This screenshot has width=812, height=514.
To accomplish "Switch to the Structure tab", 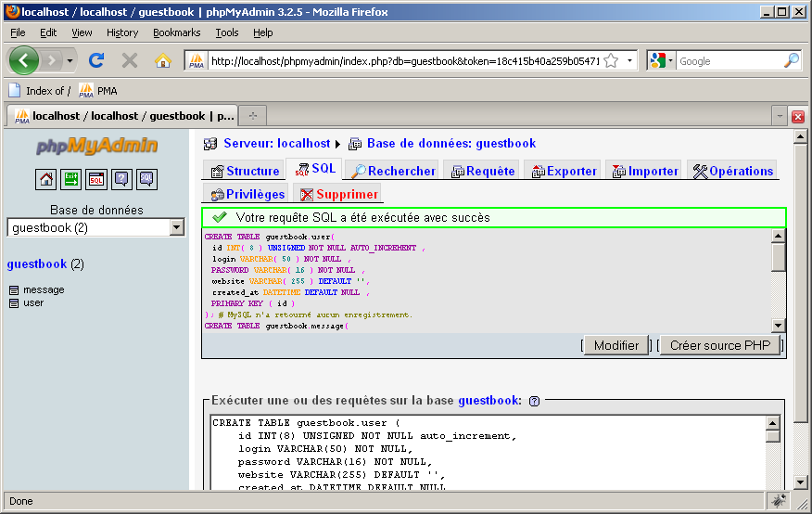I will pos(245,171).
